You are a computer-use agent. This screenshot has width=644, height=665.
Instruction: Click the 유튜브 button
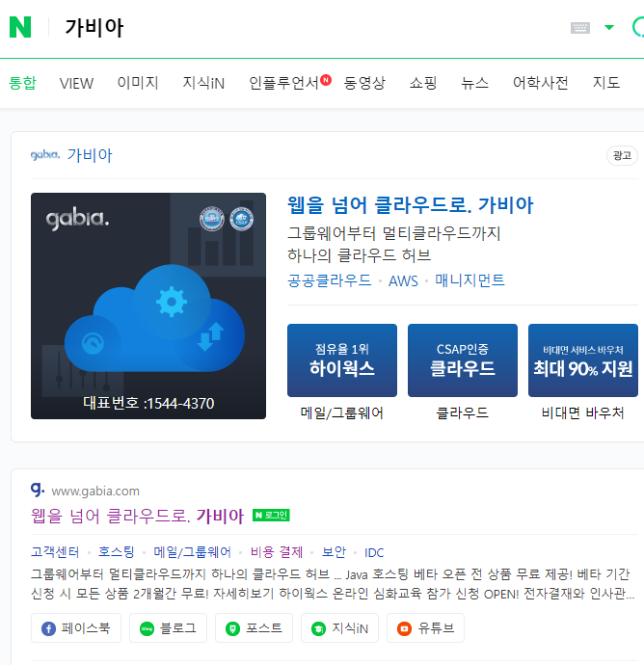pos(425,628)
